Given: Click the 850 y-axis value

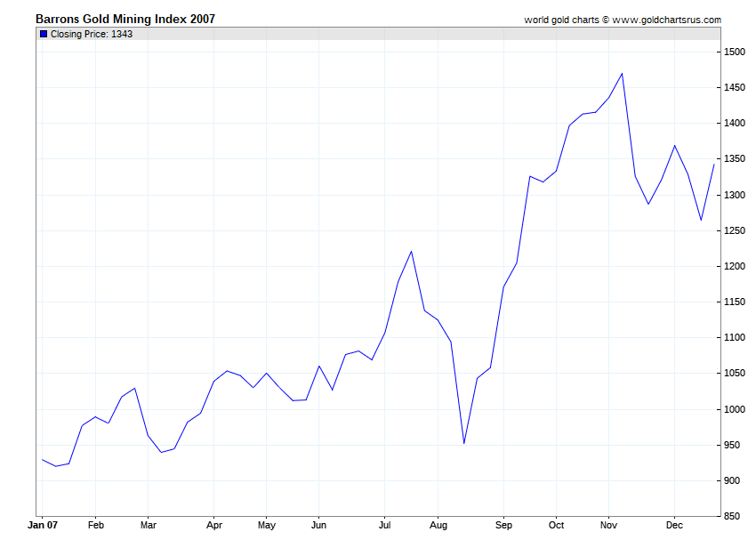Looking at the screenshot, I should pos(732,516).
